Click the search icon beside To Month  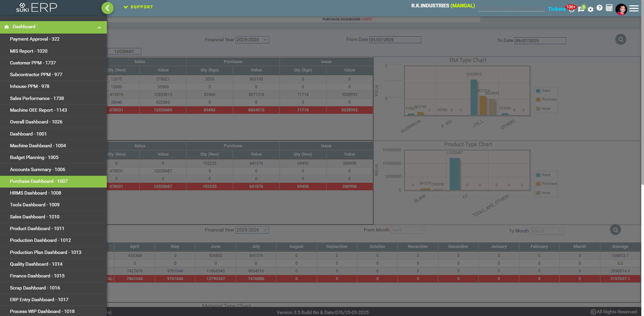(615, 230)
